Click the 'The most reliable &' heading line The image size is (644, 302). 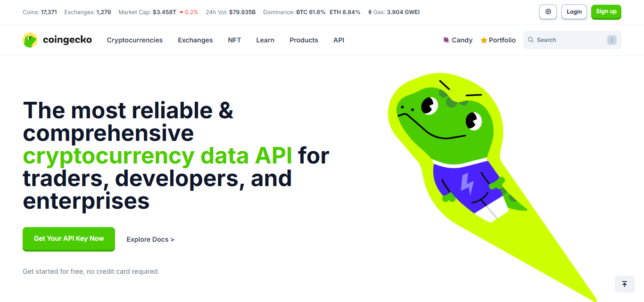coord(128,110)
